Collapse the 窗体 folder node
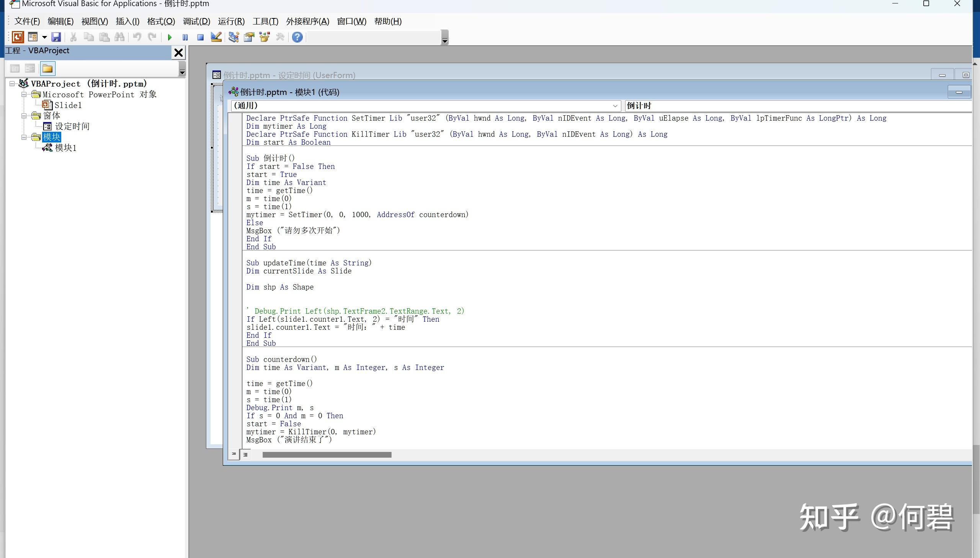Screen dimensions: 980x558 [x=24, y=115]
